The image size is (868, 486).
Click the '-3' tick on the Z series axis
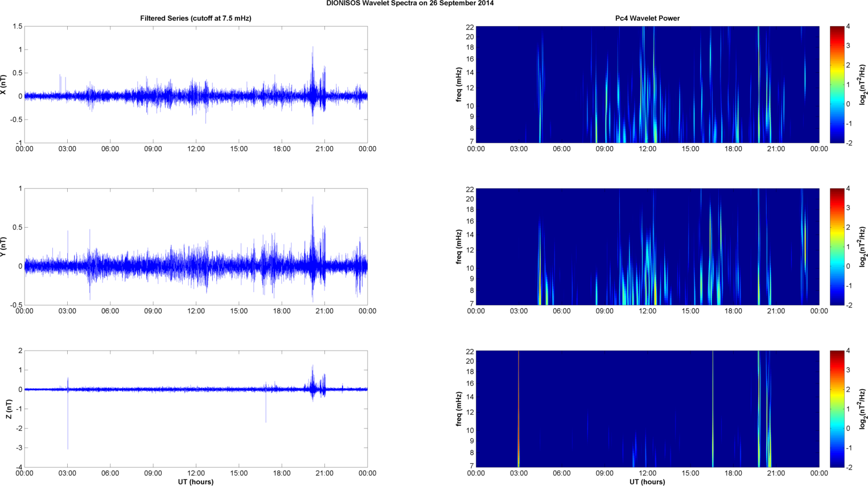[x=19, y=448]
